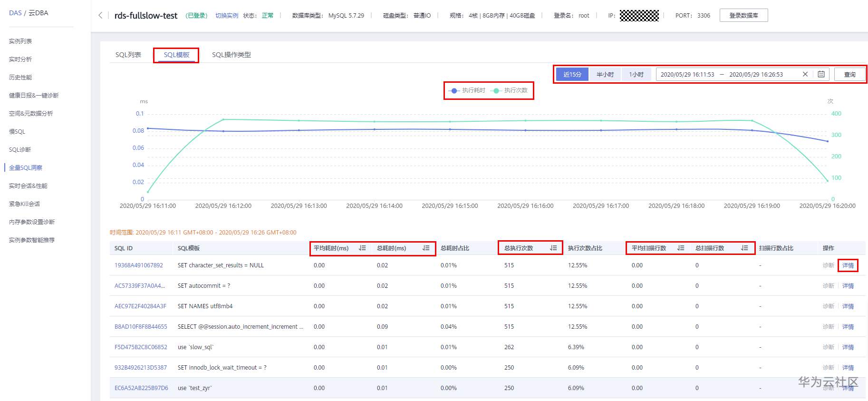868x401 pixels.
Task: Click 诊断 for use `slow_sql` row
Action: [x=829, y=347]
